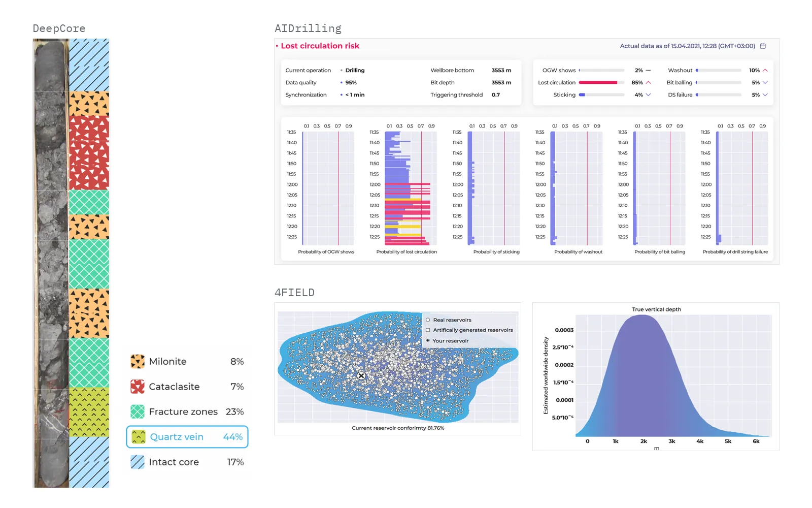The image size is (812, 508).
Task: Click the Cataclasite red pattern legend icon
Action: coord(138,387)
